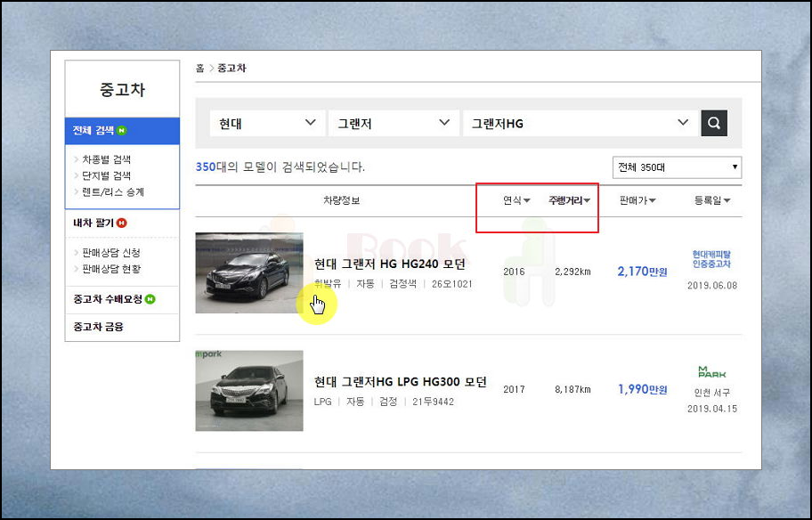Open the 그랜저HG detailed model dropdown
This screenshot has height=520, width=812.
(x=581, y=123)
